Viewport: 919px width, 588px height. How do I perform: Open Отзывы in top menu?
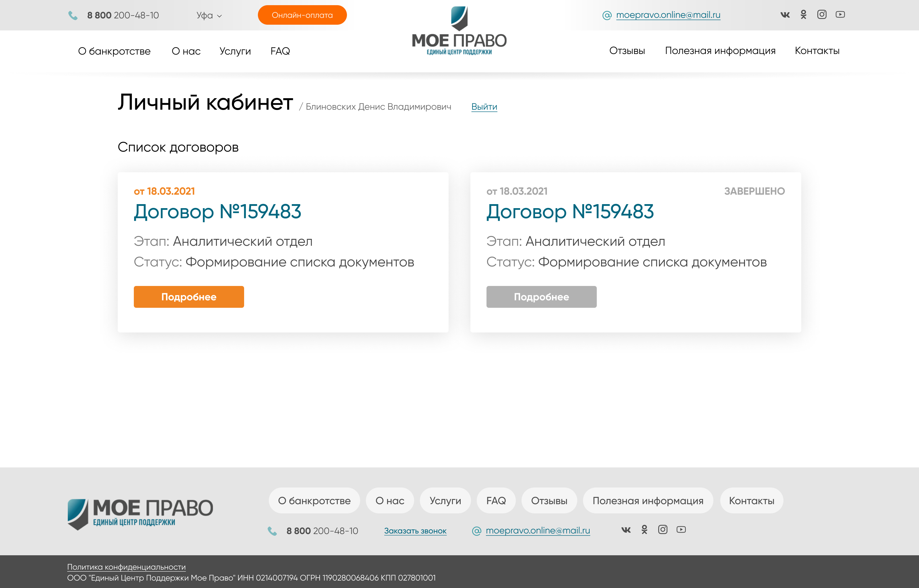(x=627, y=51)
